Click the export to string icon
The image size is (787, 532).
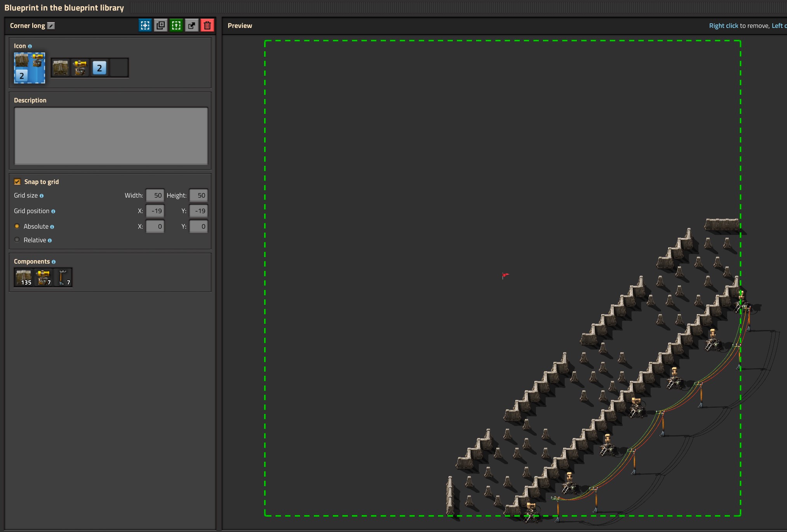[192, 26]
